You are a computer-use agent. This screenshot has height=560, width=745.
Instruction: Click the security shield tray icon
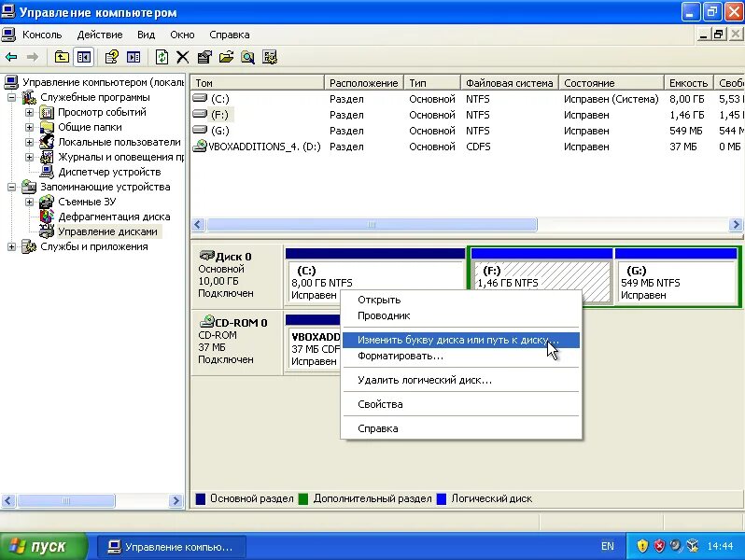pos(642,546)
